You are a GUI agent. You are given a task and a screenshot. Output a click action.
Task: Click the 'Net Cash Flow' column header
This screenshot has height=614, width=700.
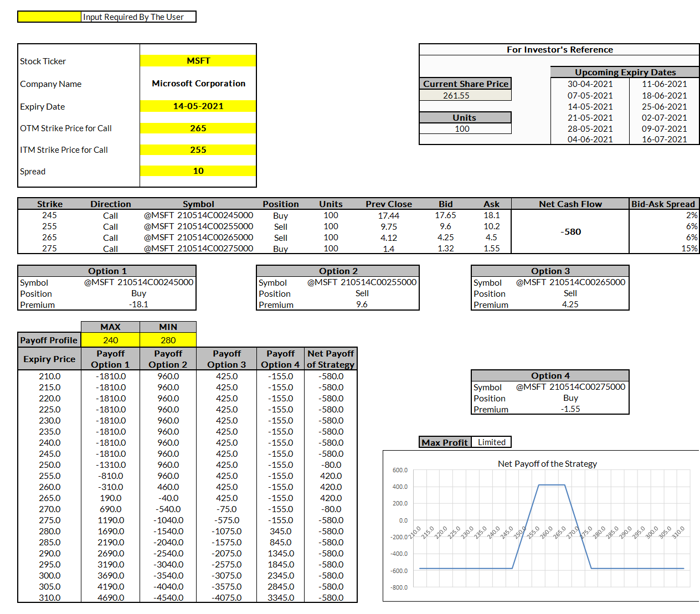(x=570, y=204)
